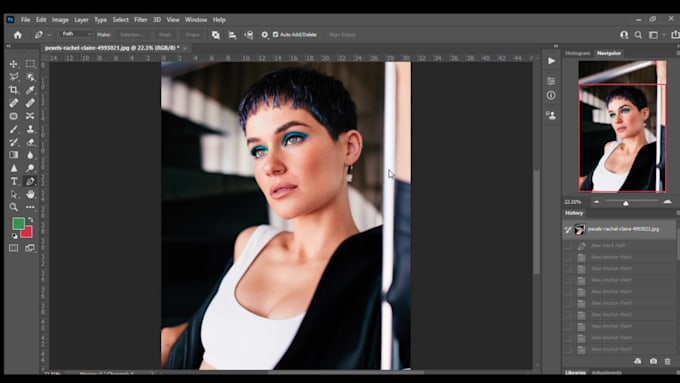This screenshot has width=680, height=383.
Task: Reset default foreground and background colors
Action: point(15,236)
